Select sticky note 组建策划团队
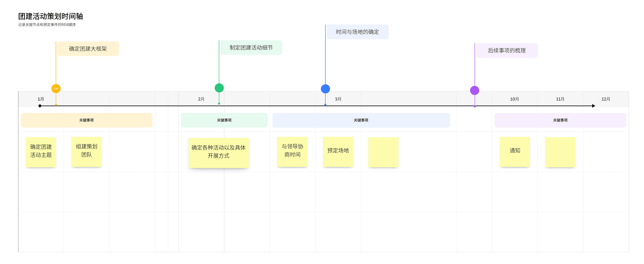Viewport: 644px width, 264px height. (x=87, y=152)
